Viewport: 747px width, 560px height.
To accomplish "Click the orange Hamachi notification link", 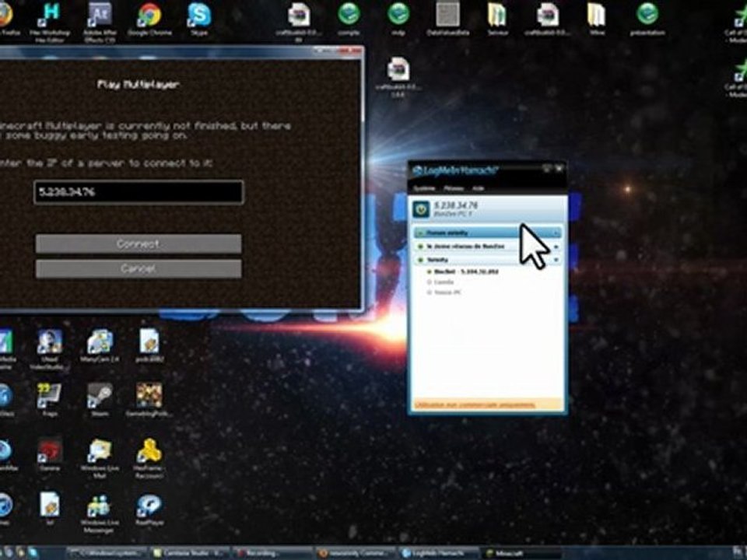I will click(x=475, y=404).
